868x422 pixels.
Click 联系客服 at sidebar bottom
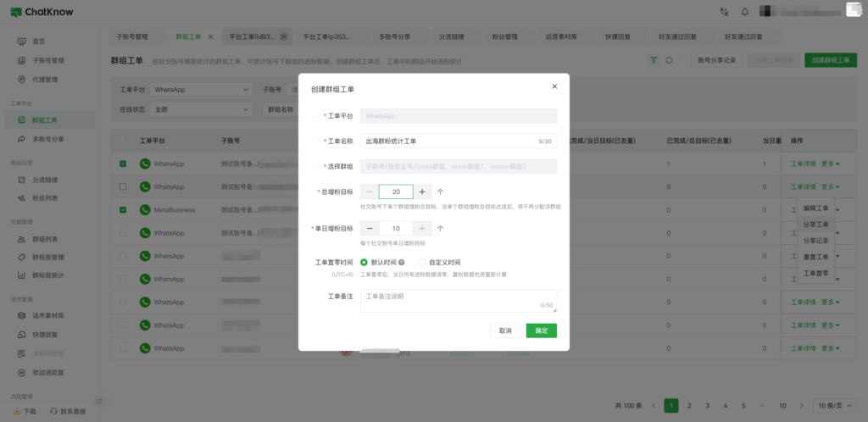[x=68, y=412]
